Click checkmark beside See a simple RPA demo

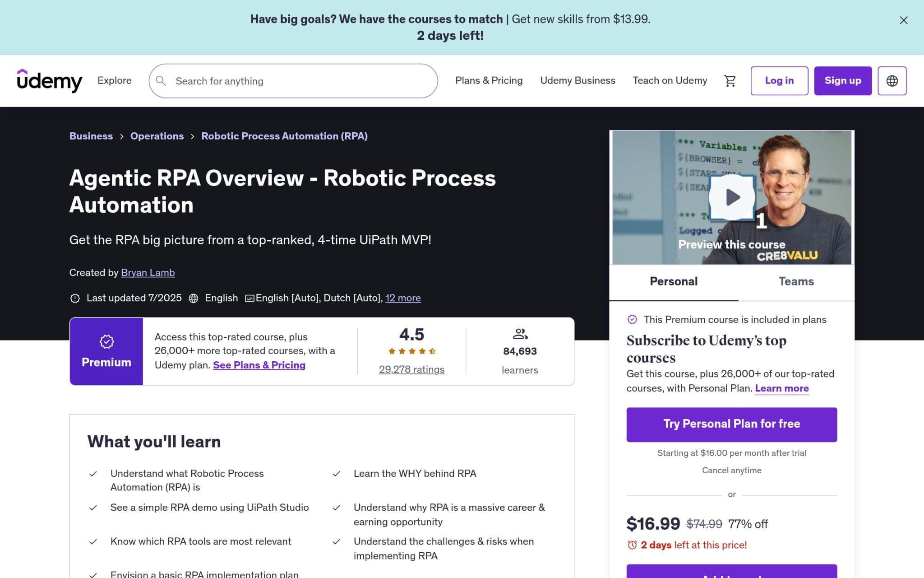pyautogui.click(x=93, y=508)
